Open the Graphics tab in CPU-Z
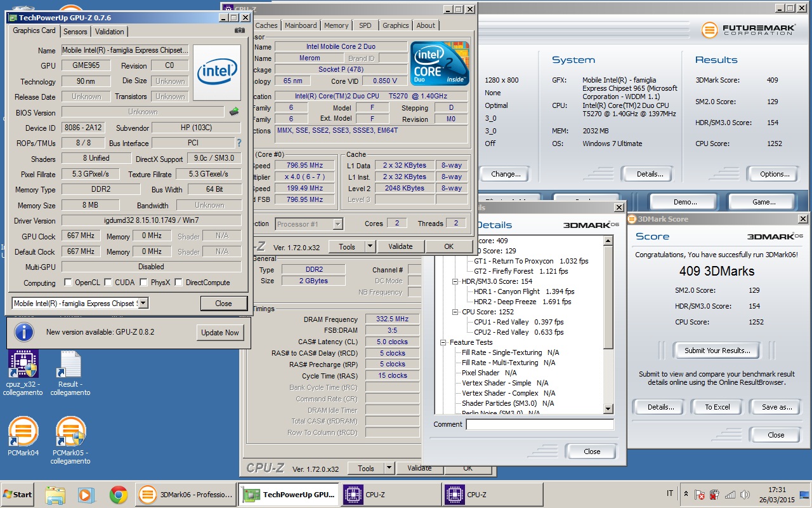This screenshot has width=812, height=508. tap(396, 25)
